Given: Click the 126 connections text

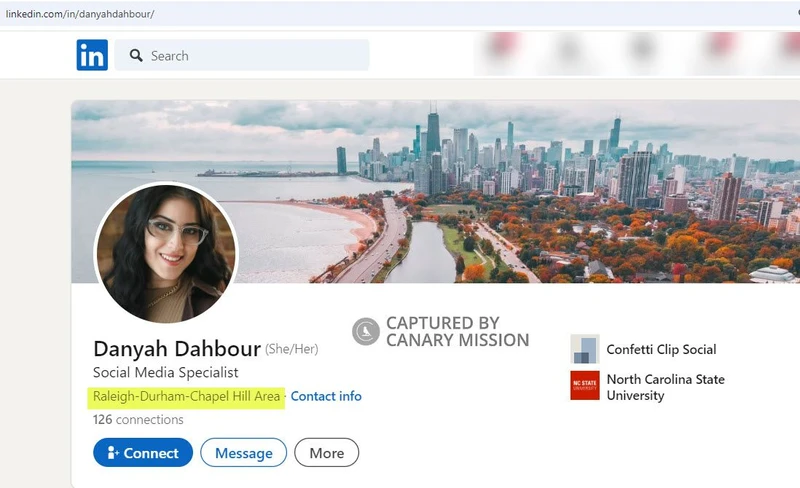Looking at the screenshot, I should coord(138,420).
